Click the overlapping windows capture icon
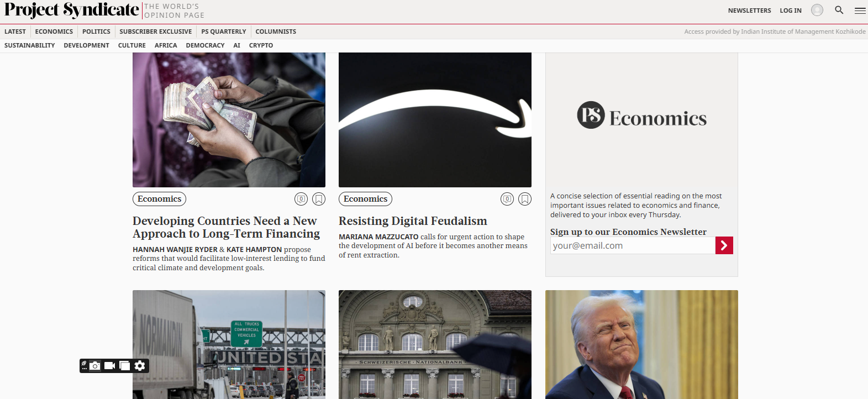 pyautogui.click(x=125, y=366)
